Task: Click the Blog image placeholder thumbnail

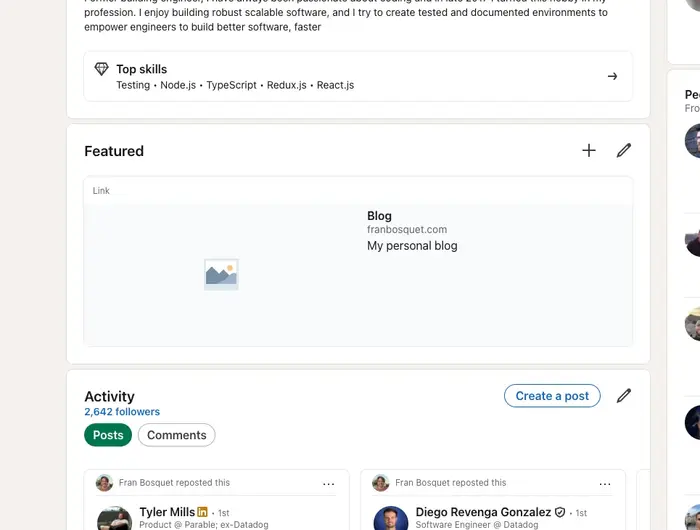Action: [221, 274]
